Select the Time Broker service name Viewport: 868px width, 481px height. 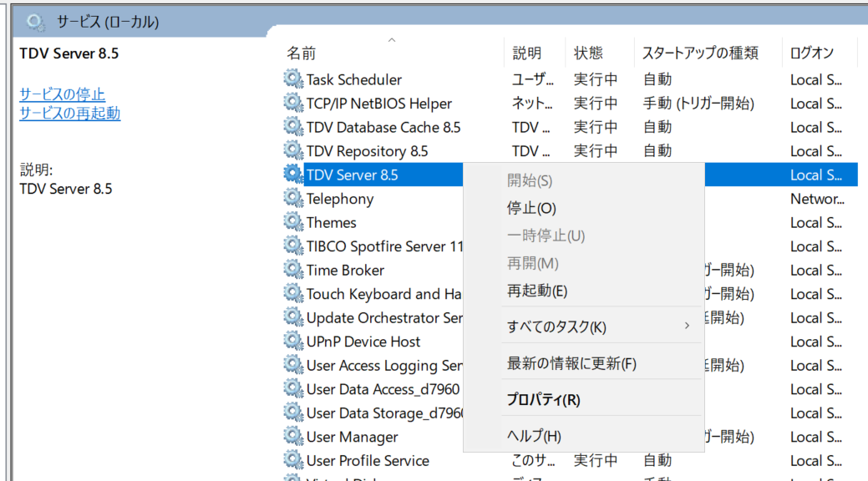[345, 270]
